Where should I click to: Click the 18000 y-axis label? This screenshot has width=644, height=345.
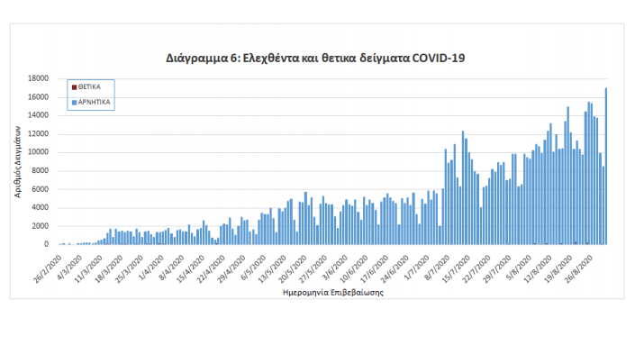click(x=38, y=78)
